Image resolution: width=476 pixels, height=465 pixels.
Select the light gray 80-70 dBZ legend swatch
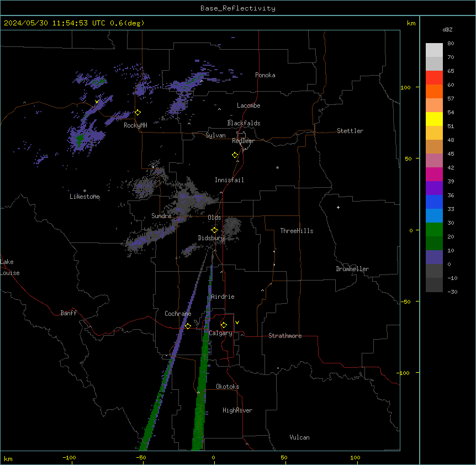point(434,50)
